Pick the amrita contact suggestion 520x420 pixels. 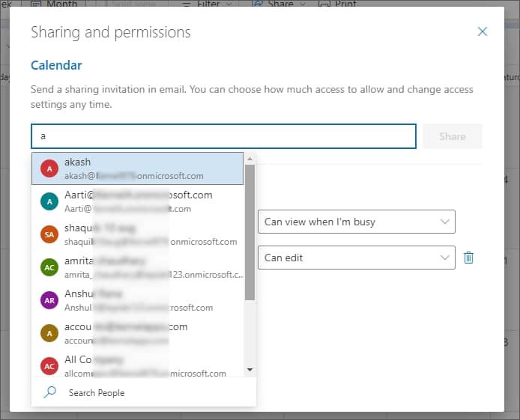(137, 267)
